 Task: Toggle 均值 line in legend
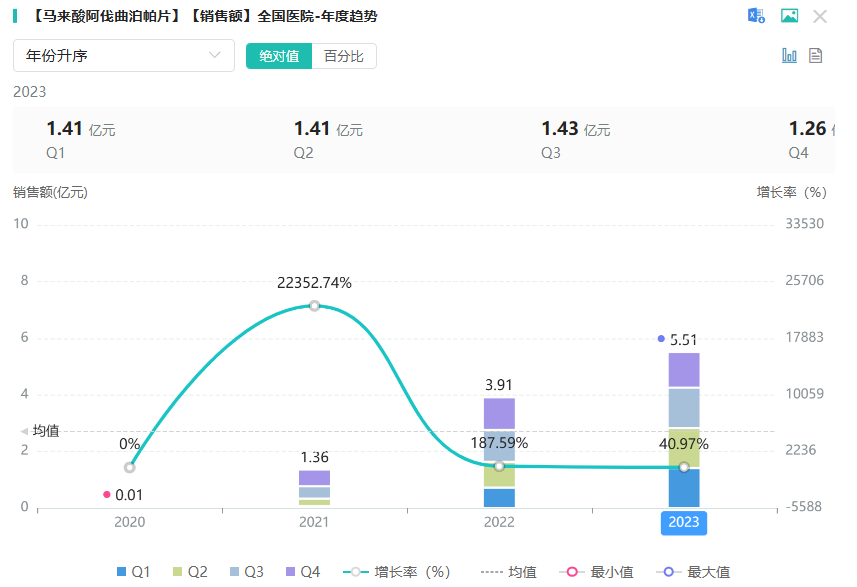pos(508,572)
